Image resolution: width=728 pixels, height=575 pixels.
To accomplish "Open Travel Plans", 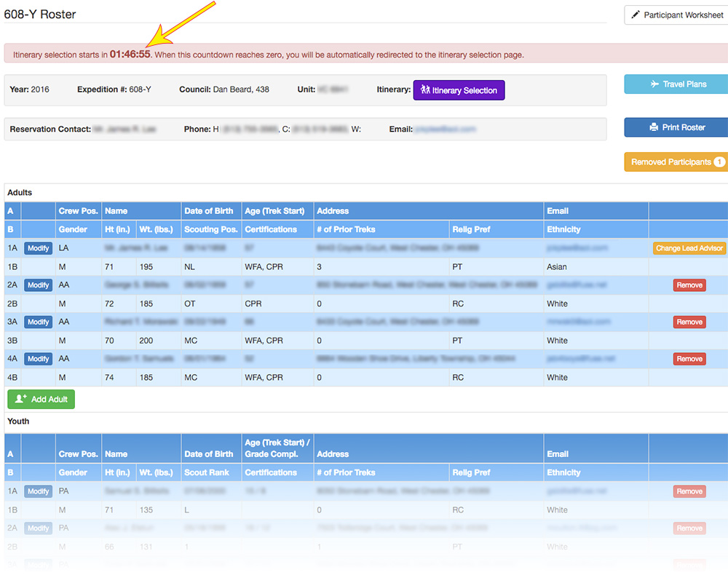I will point(677,84).
